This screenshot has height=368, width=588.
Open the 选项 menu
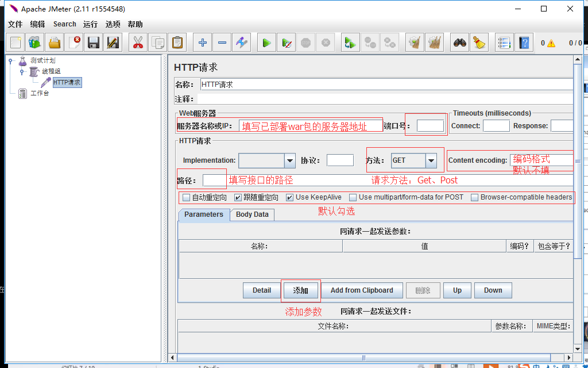pos(113,24)
